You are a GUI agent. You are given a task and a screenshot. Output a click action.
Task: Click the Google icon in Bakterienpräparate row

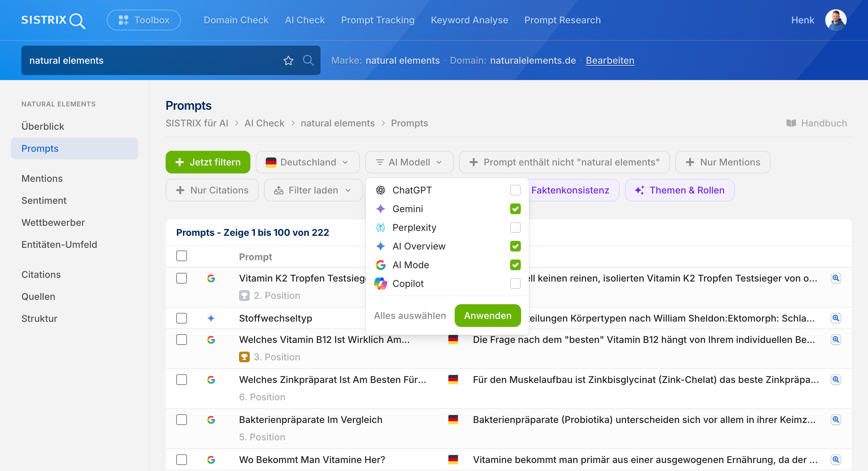[211, 420]
